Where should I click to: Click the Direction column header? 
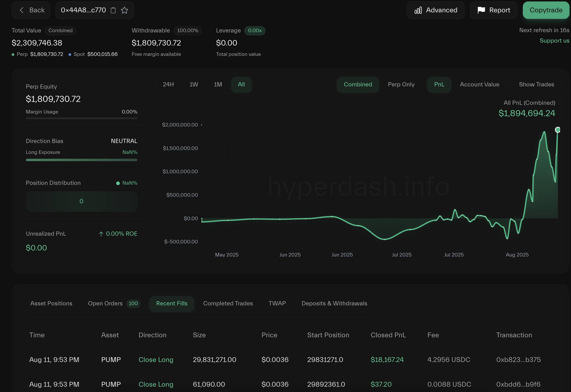(152, 335)
